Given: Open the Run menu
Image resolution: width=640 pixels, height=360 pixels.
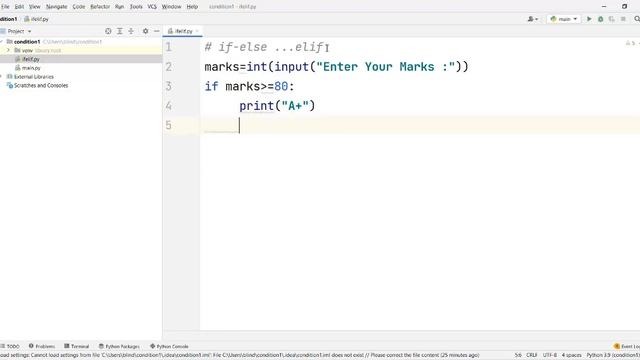Looking at the screenshot, I should (119, 7).
